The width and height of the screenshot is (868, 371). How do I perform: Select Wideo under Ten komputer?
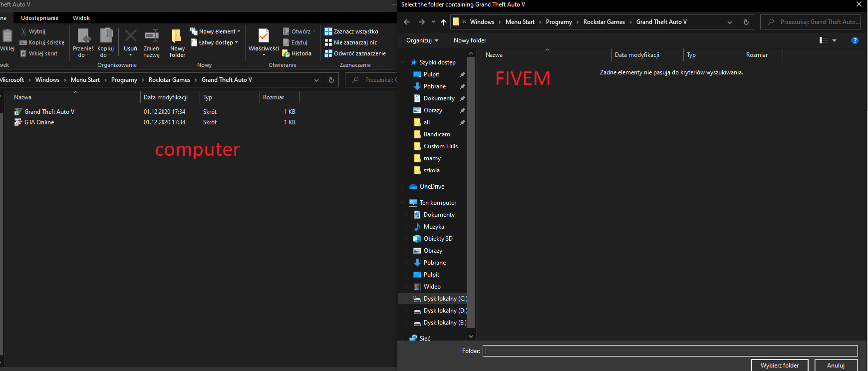(x=432, y=287)
